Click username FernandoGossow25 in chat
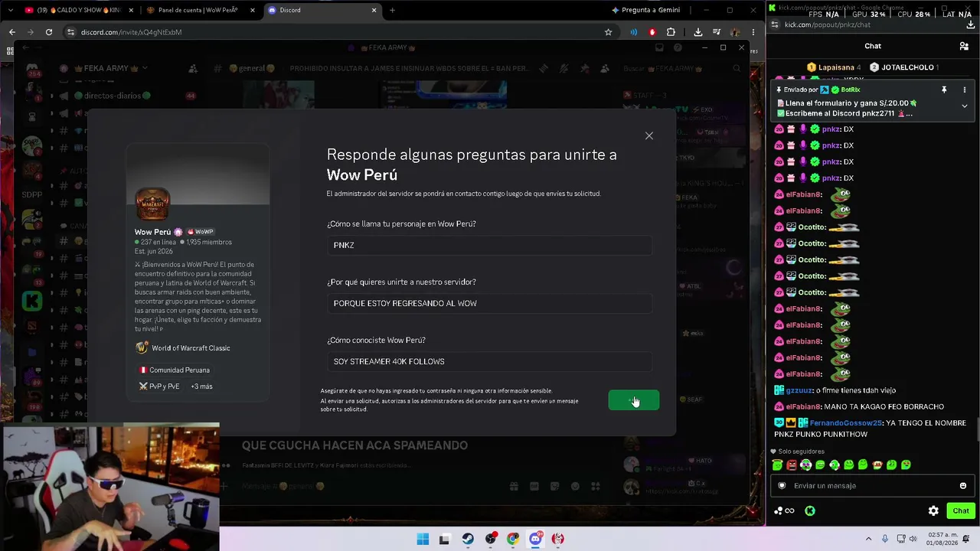 [845, 422]
